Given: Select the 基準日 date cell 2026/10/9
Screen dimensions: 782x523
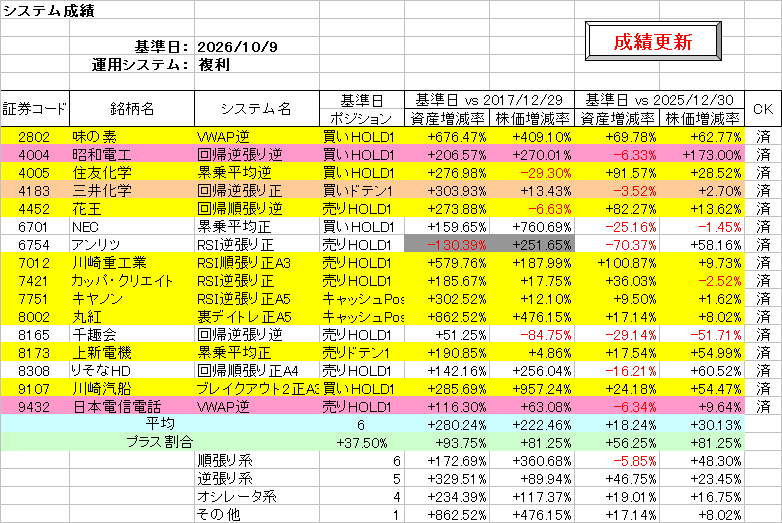Looking at the screenshot, I should [257, 46].
